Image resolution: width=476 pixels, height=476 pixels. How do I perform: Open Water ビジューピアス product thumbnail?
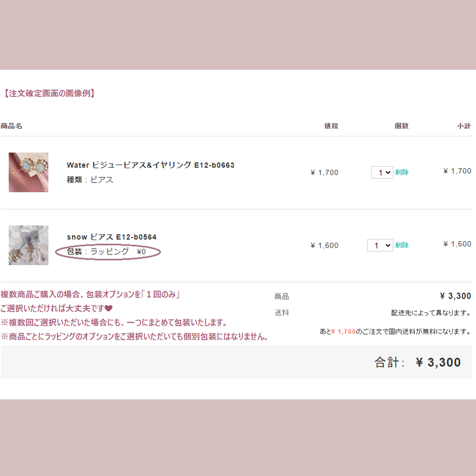tap(29, 172)
